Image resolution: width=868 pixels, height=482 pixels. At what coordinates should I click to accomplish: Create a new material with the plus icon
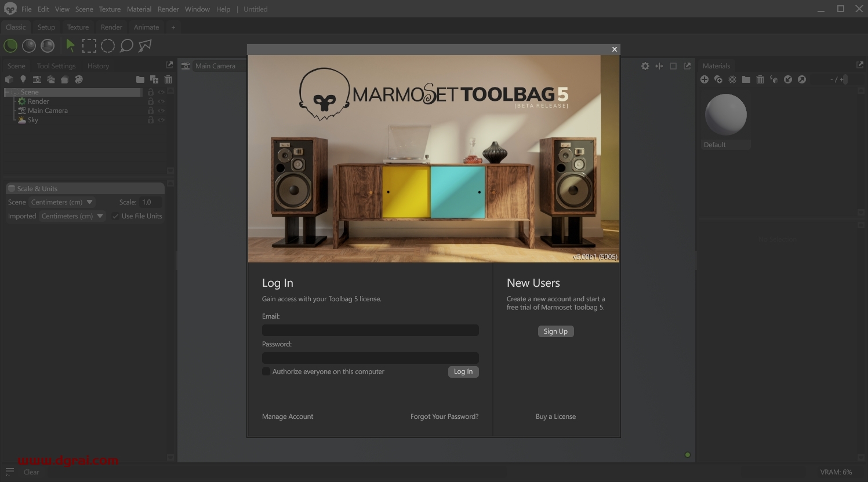click(x=704, y=79)
